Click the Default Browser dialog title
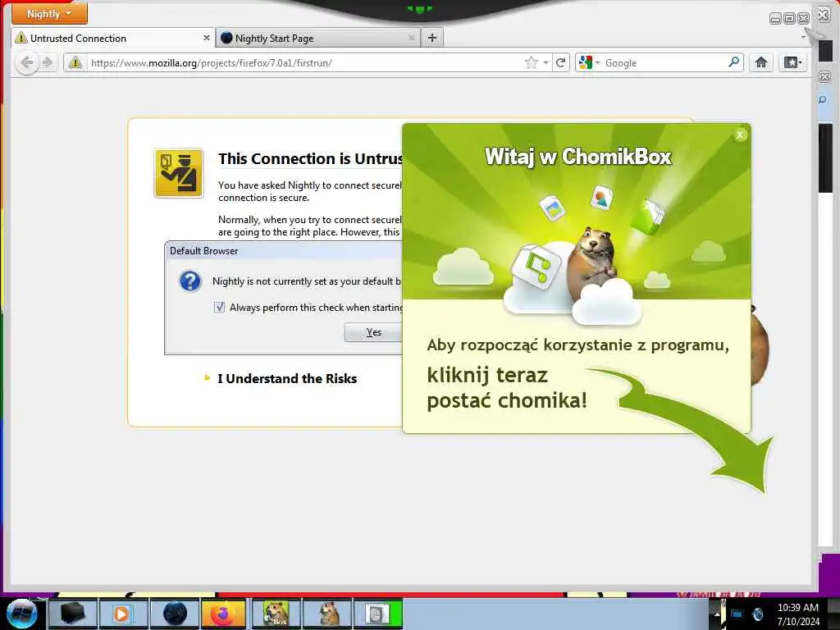Viewport: 840px width, 630px height. [x=203, y=251]
